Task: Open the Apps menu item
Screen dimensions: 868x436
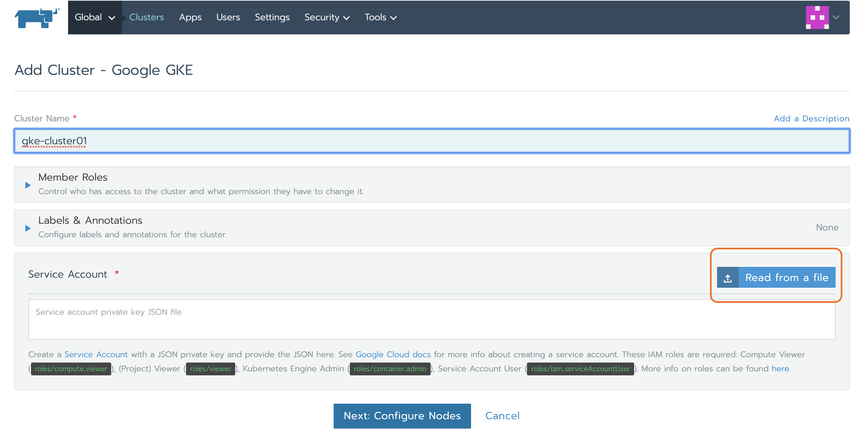Action: pyautogui.click(x=190, y=18)
